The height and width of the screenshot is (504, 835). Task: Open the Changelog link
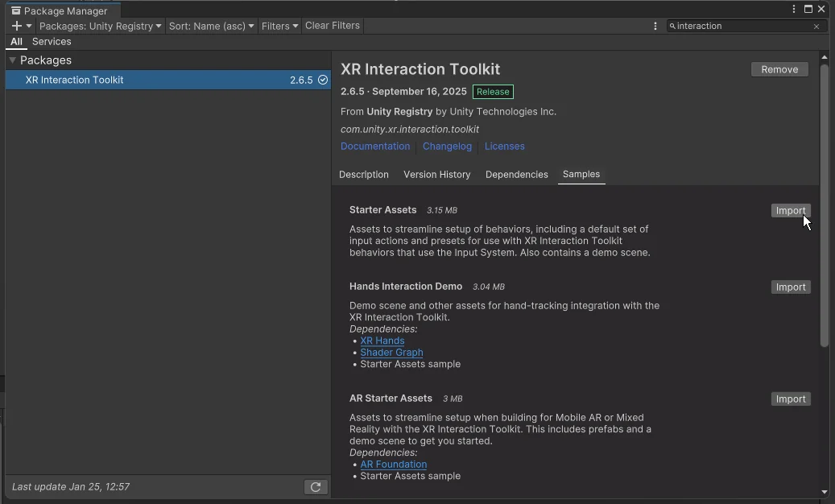[447, 147]
